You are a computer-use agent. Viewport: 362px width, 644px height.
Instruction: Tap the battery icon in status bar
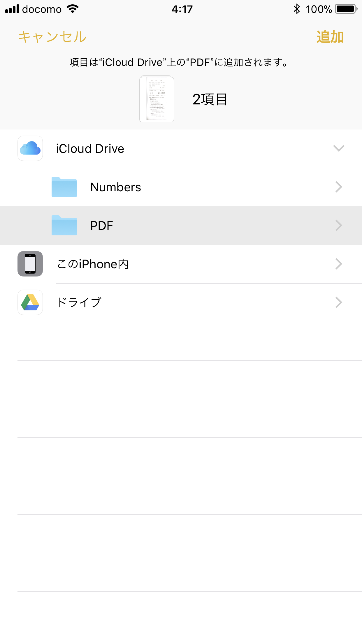click(346, 9)
